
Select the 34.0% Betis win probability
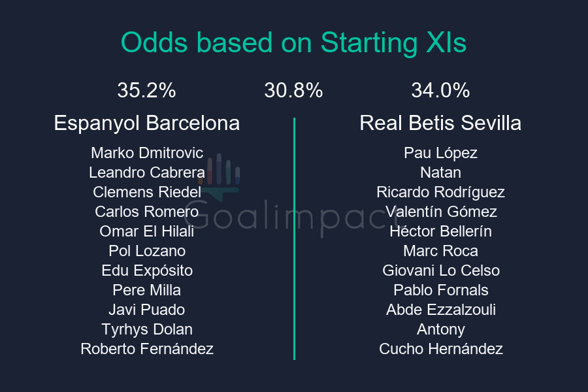point(440,91)
